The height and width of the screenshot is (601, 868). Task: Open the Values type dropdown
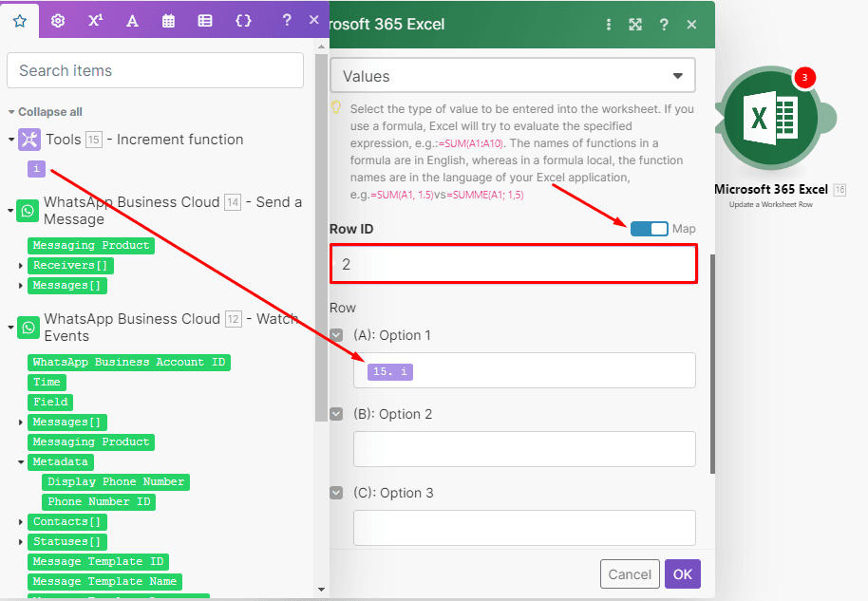click(513, 75)
